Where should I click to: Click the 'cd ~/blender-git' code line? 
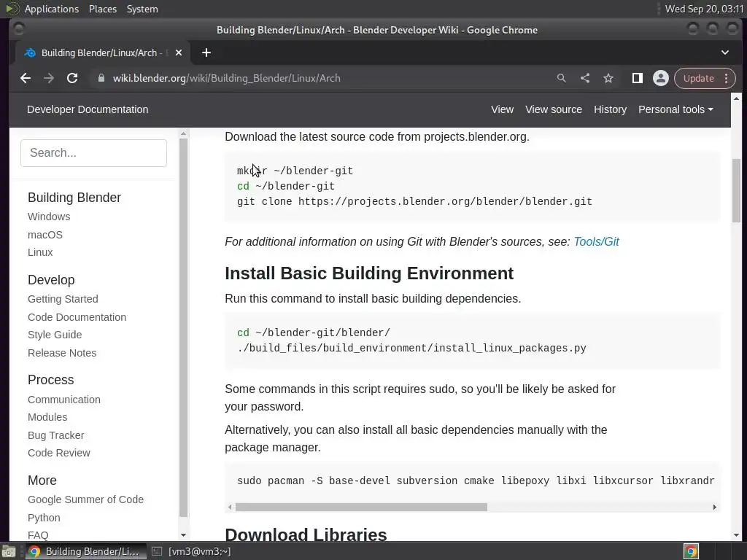click(286, 186)
